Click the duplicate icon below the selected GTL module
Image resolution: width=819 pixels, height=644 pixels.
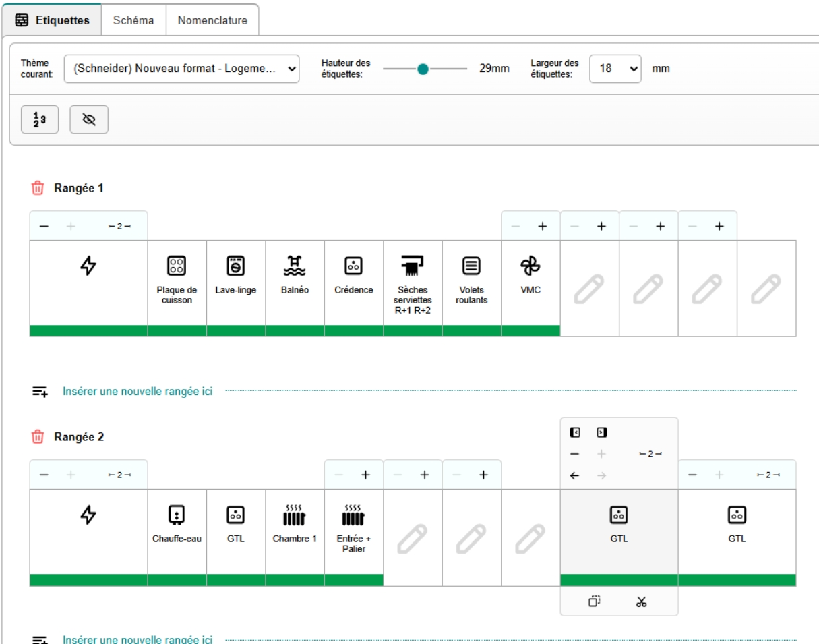594,601
